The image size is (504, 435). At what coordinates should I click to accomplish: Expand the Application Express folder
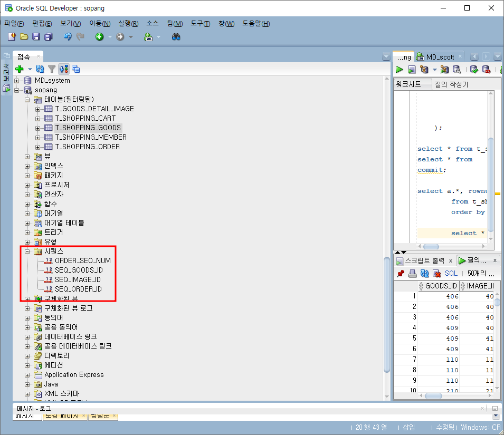27,375
